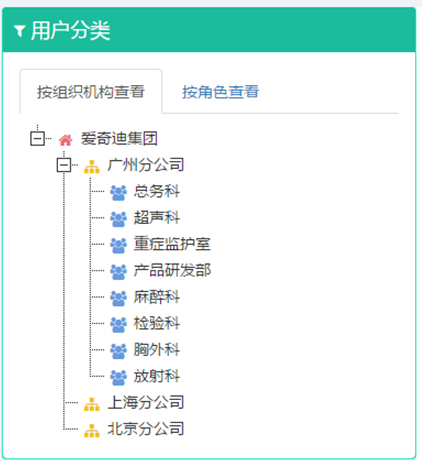Open the 产品研发部 tree item
The image size is (422, 461).
(x=172, y=270)
